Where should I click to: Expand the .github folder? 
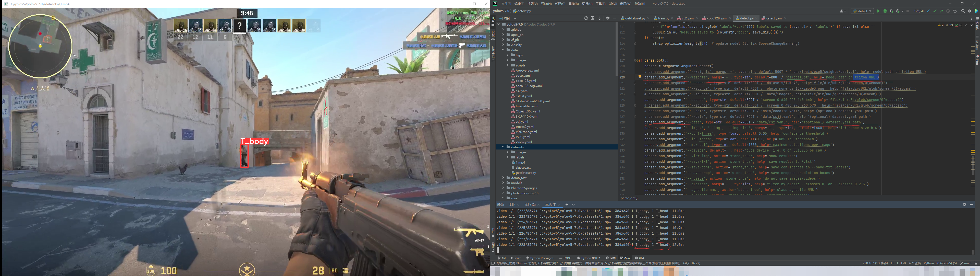pos(503,29)
